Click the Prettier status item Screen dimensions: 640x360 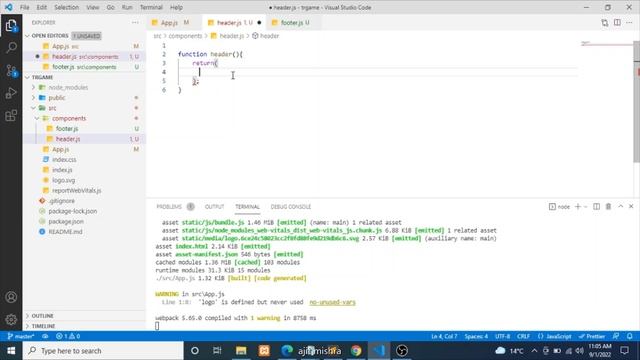(x=592, y=336)
